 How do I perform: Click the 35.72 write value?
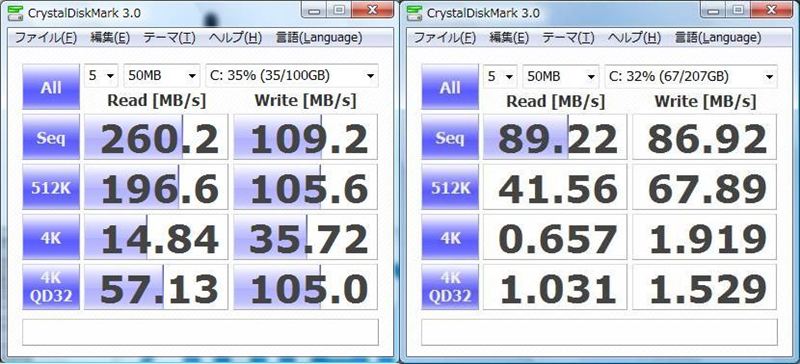coord(306,237)
